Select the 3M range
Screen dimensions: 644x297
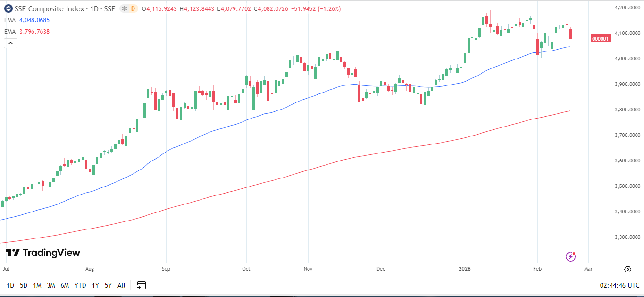(x=51, y=285)
